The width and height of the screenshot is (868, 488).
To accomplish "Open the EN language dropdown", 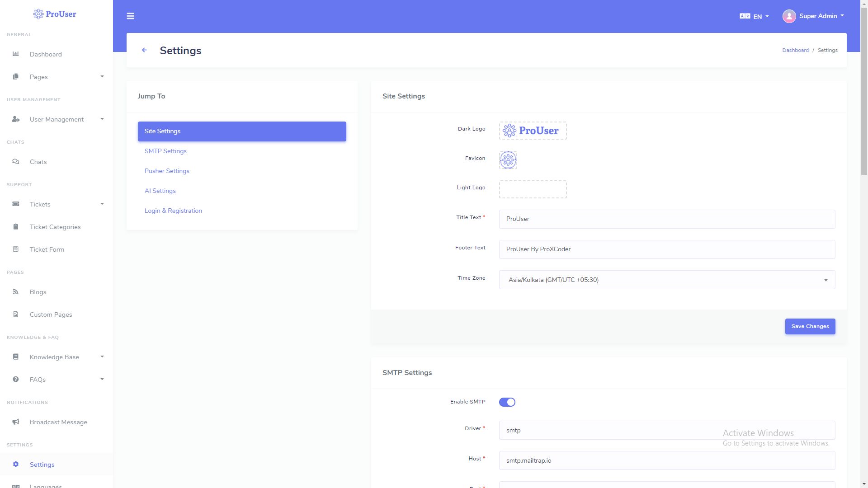I will 754,16.
